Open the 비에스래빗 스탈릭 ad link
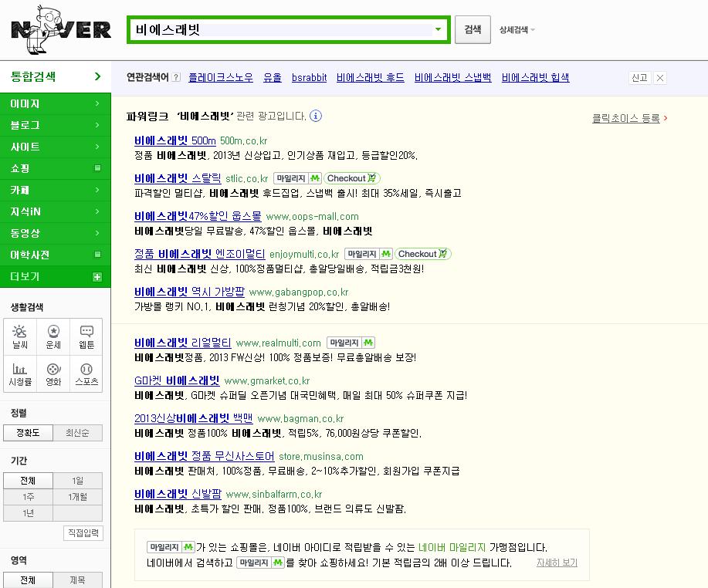This screenshot has width=708, height=588. pyautogui.click(x=178, y=178)
